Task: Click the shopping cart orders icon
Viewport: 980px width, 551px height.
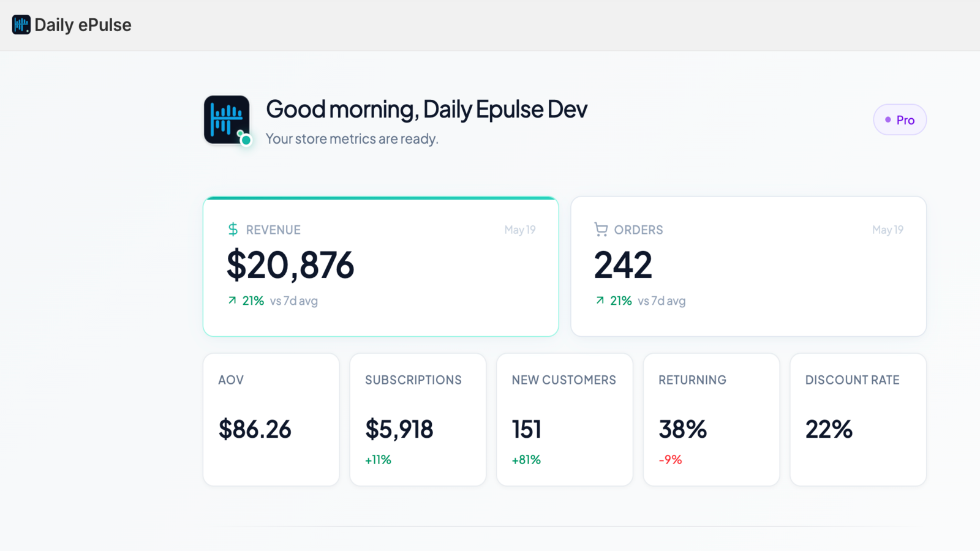Action: coord(601,230)
